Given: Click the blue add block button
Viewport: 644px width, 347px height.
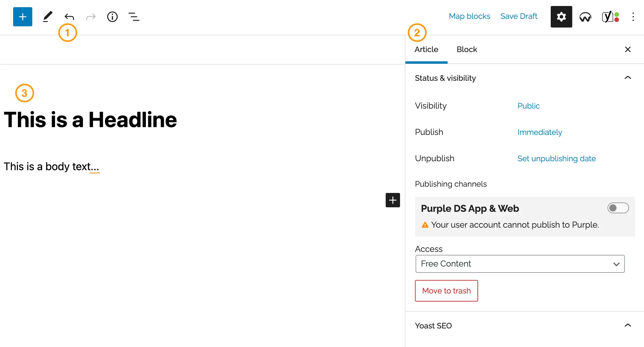Looking at the screenshot, I should (x=23, y=17).
